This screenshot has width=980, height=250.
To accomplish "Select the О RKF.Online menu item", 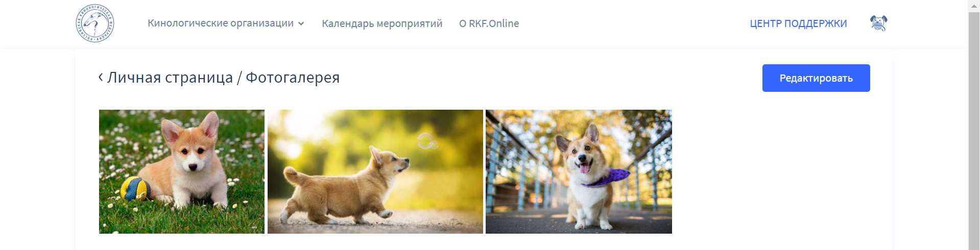I will tap(489, 23).
